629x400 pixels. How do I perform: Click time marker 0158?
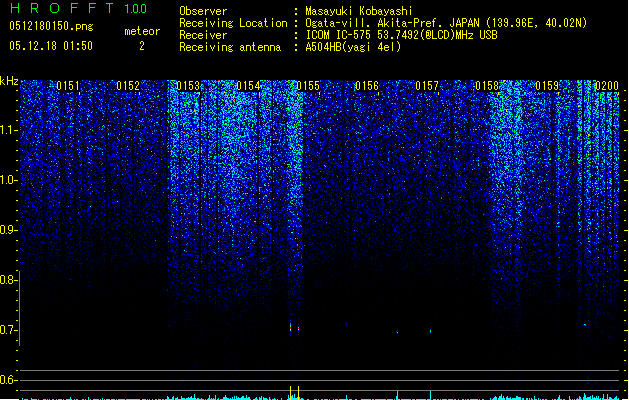point(487,86)
